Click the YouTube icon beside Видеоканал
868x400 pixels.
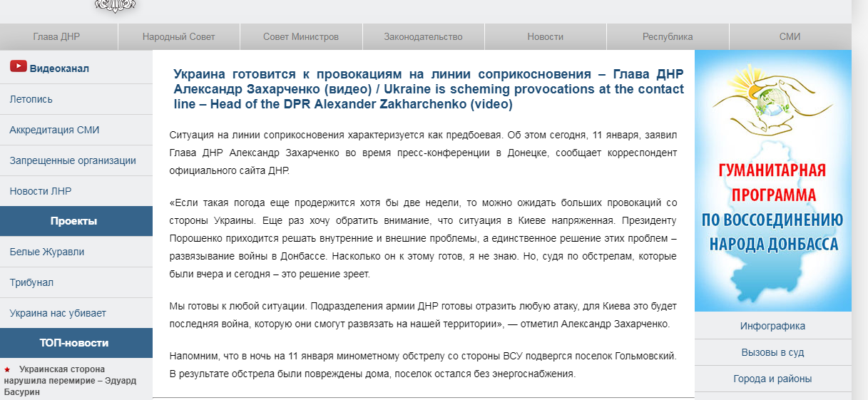(x=18, y=67)
